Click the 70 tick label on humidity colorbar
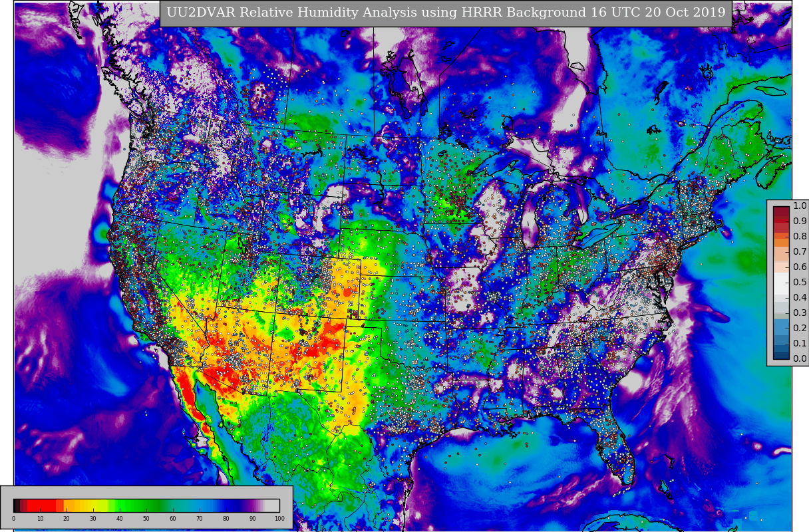809x532 pixels. 200,519
